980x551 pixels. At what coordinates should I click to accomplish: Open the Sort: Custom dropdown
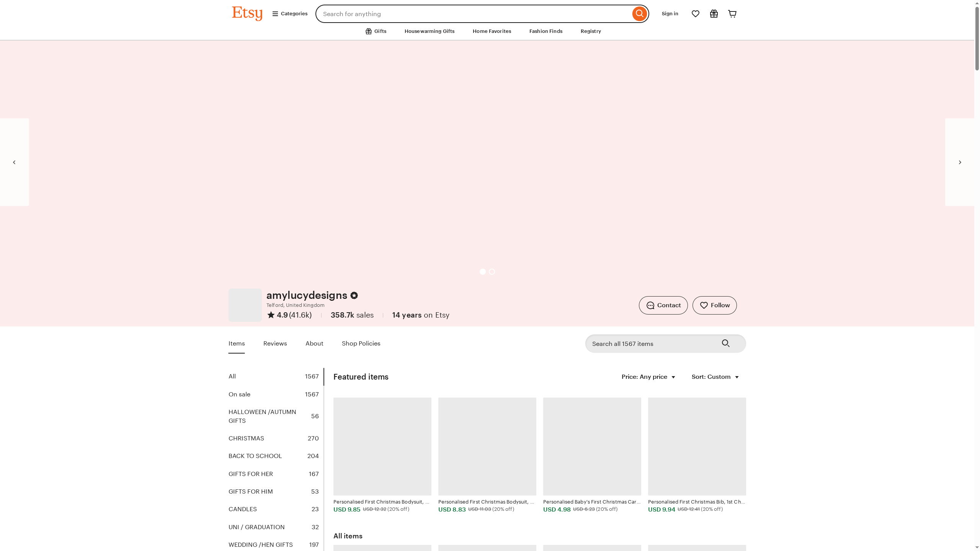714,377
